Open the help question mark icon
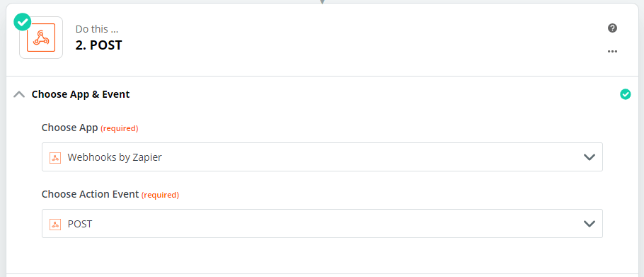Image resolution: width=644 pixels, height=277 pixels. 612,28
